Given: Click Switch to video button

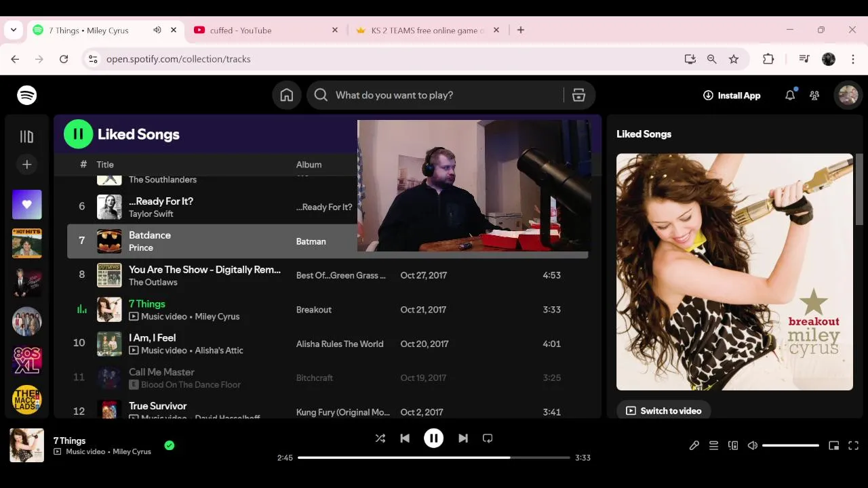Looking at the screenshot, I should pos(664,411).
